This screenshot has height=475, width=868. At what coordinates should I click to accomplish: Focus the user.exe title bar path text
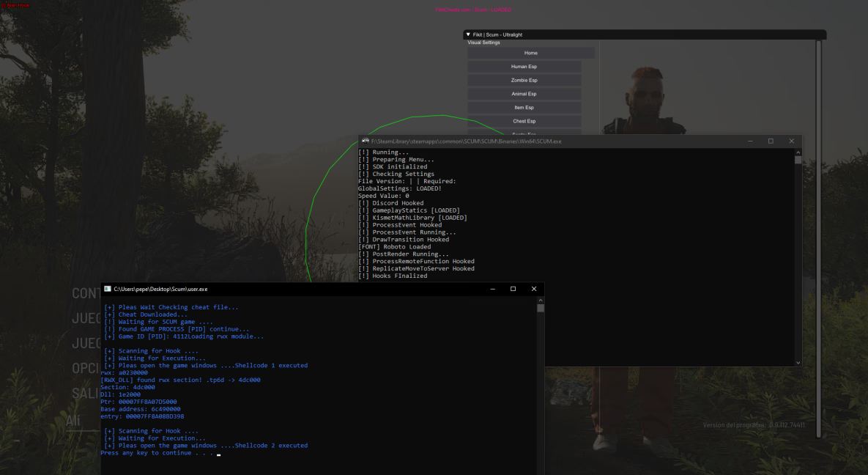coord(160,290)
